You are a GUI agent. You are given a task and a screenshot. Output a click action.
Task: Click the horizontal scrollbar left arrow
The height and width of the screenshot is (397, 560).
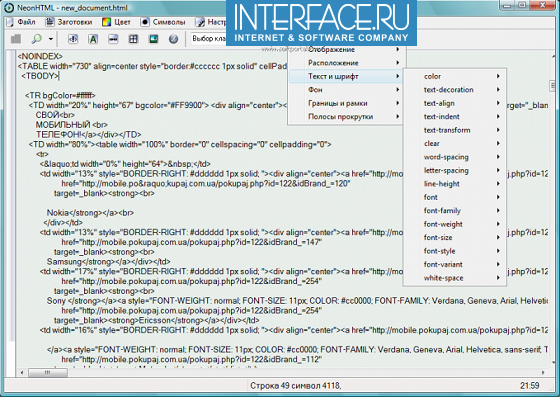coord(22,373)
